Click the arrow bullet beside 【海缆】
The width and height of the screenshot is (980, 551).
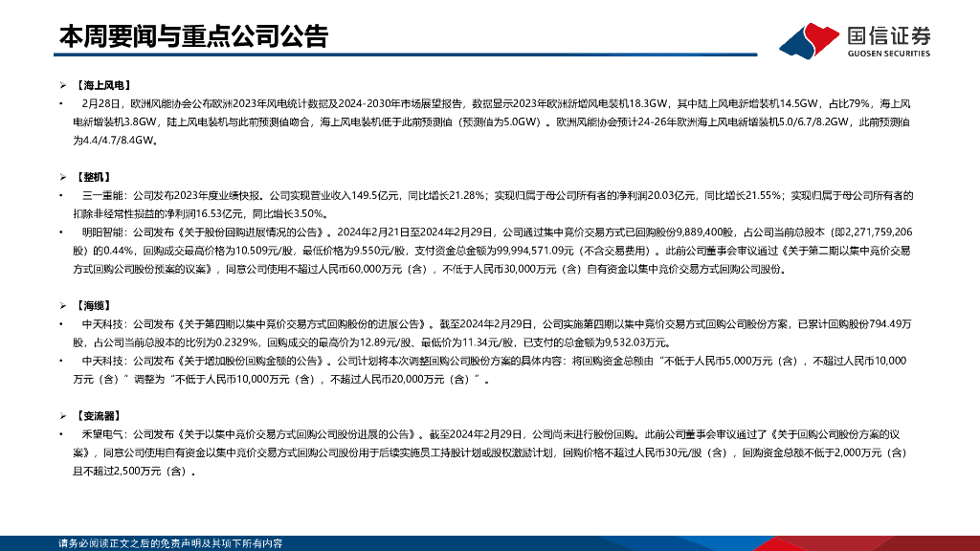[62, 305]
